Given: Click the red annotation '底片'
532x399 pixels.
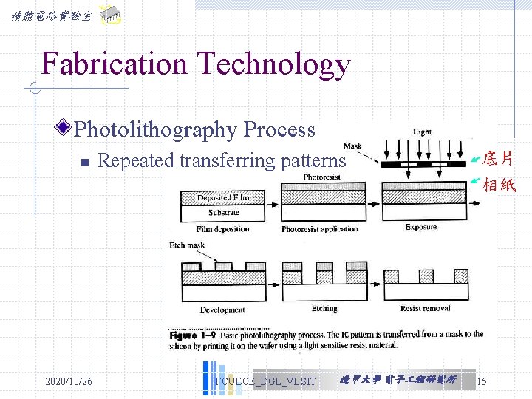Looking at the screenshot, I should pos(497,159).
